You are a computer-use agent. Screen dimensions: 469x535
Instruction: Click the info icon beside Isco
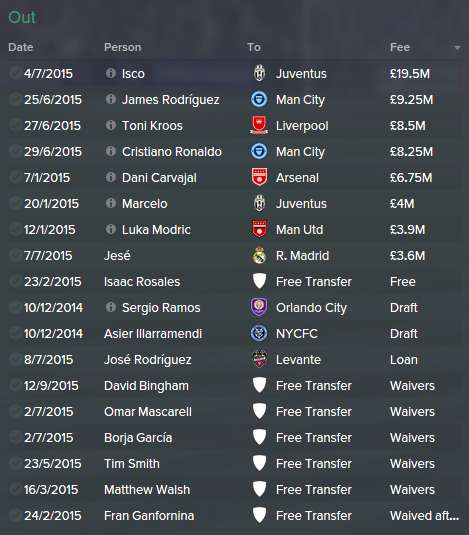pos(111,73)
